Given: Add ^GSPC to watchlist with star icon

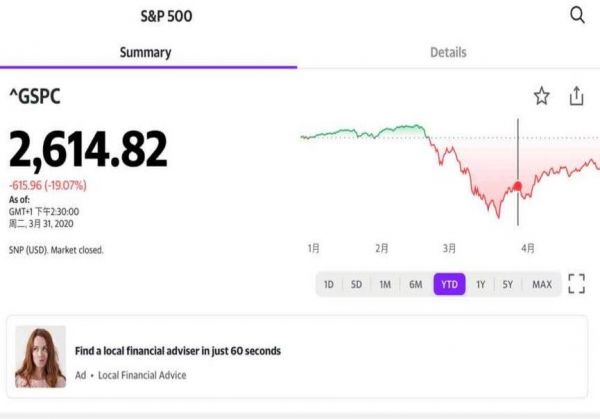Looking at the screenshot, I should [541, 96].
